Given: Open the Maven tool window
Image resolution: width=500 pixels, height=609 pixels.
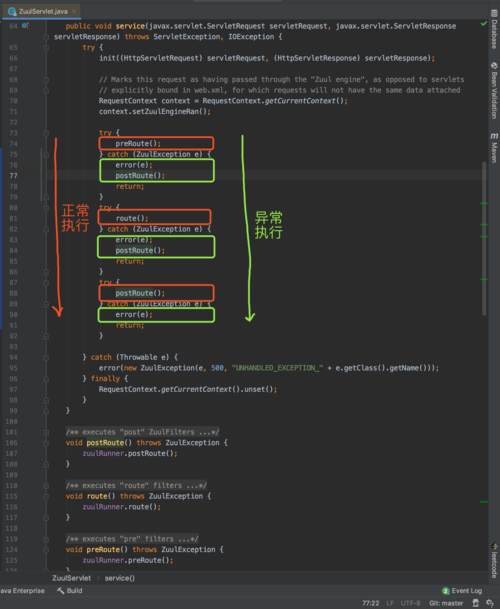Looking at the screenshot, I should coord(494,148).
